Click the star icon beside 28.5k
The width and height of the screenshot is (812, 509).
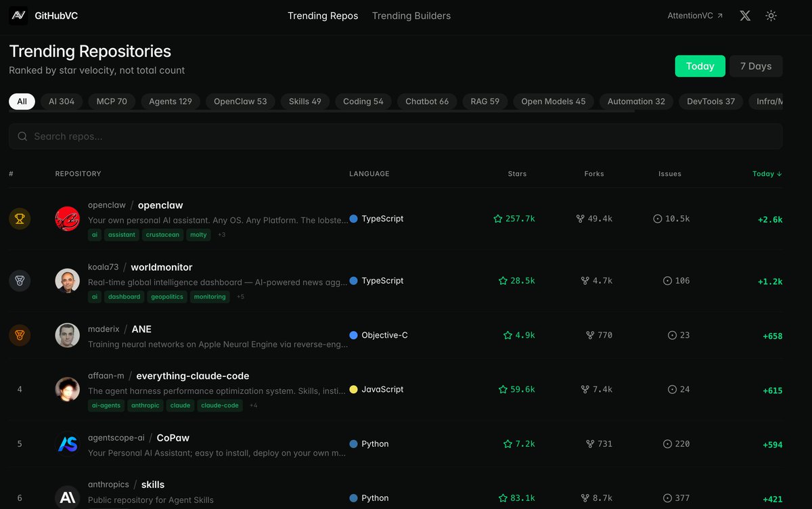[503, 281]
